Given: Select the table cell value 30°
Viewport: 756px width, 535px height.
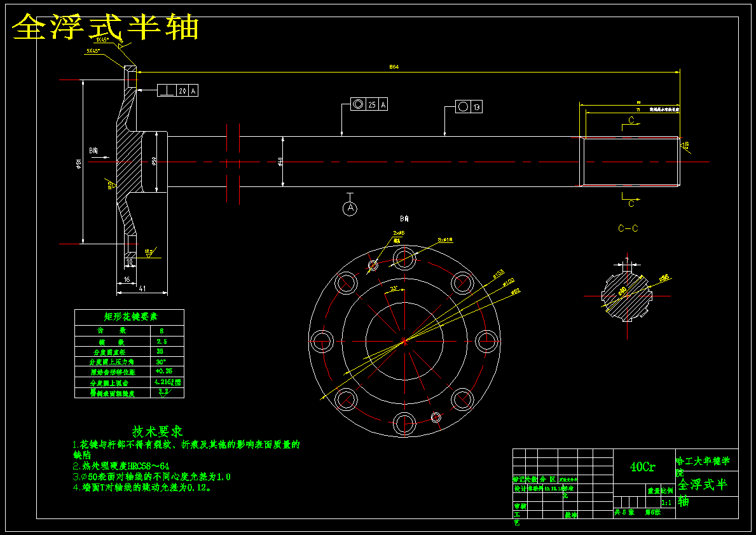Looking at the screenshot, I should click(161, 361).
